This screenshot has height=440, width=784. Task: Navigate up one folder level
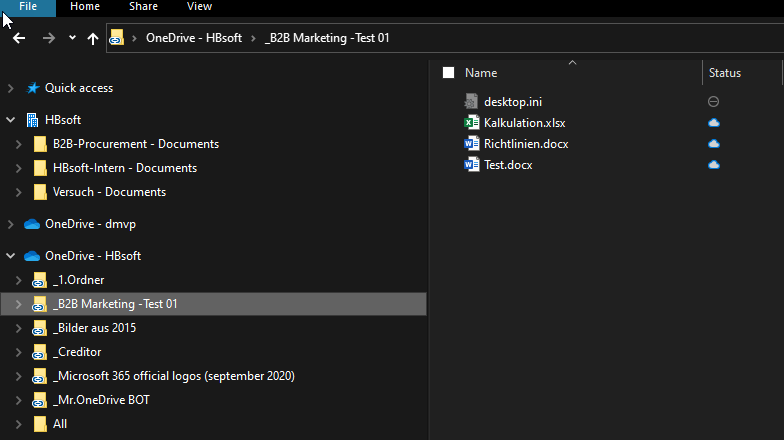[93, 38]
